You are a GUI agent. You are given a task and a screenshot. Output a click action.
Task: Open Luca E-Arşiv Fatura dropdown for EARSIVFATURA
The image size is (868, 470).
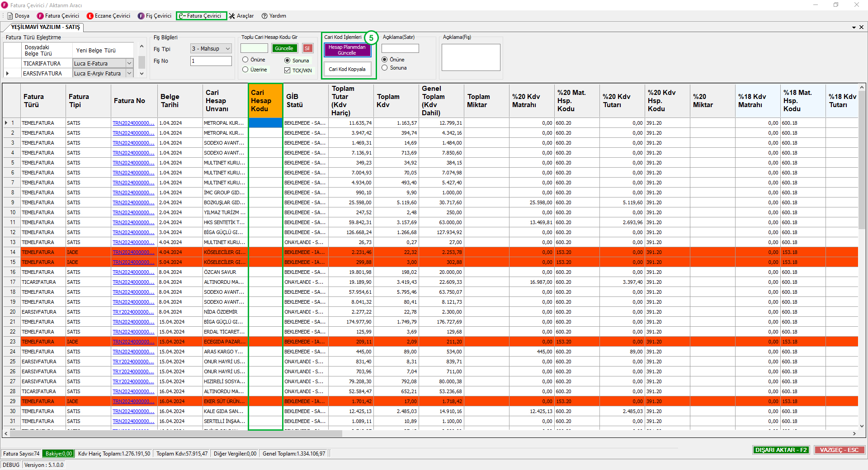(129, 74)
